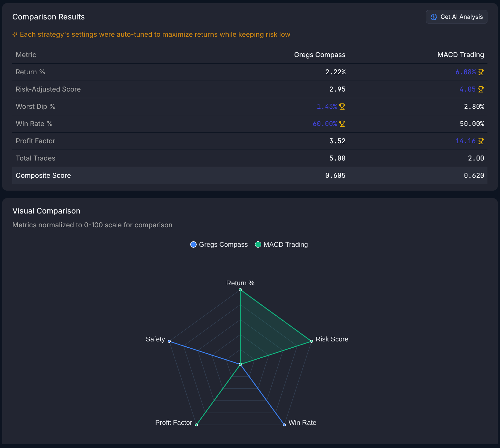Open the Get AI Analysis button
This screenshot has width=500, height=448.
(x=456, y=17)
